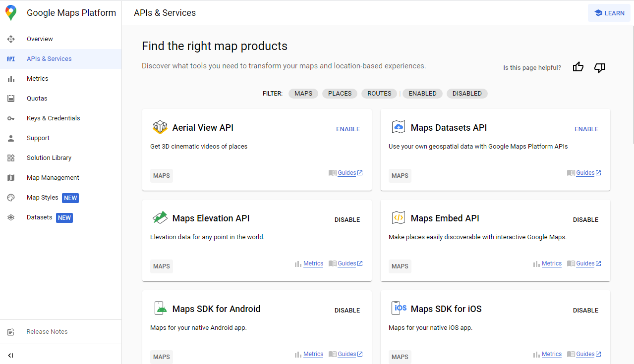Click the Solution Library grid icon
Viewport: 634px width, 364px height.
[x=11, y=158]
